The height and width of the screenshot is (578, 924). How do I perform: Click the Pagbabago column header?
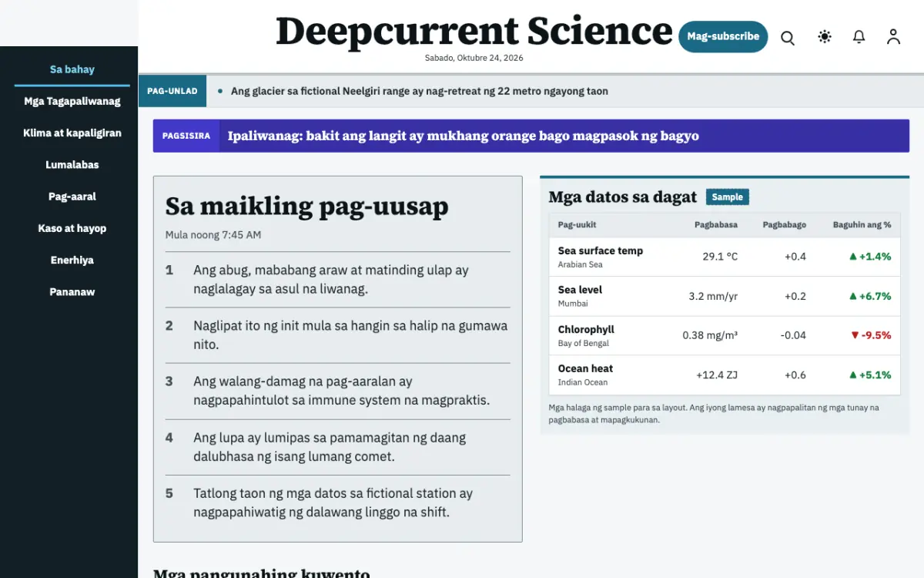[x=785, y=225]
